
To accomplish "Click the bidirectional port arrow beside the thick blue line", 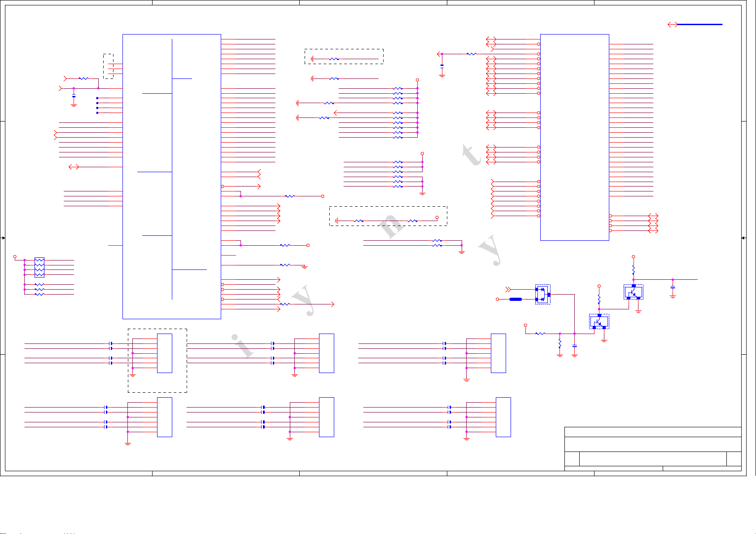I will [673, 25].
